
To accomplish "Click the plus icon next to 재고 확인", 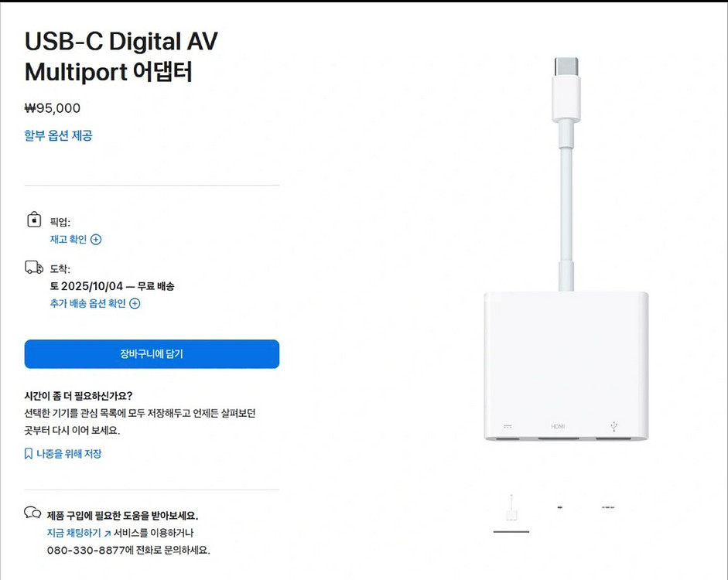I will pyautogui.click(x=96, y=240).
